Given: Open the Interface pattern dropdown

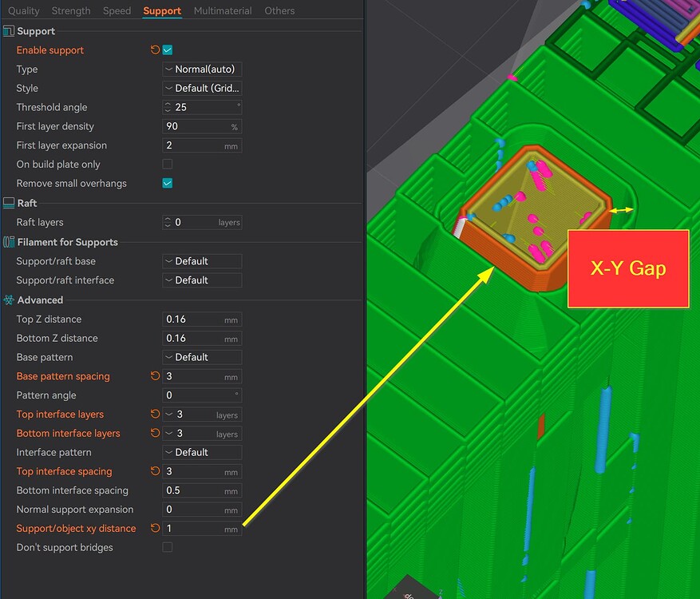Looking at the screenshot, I should coord(202,452).
